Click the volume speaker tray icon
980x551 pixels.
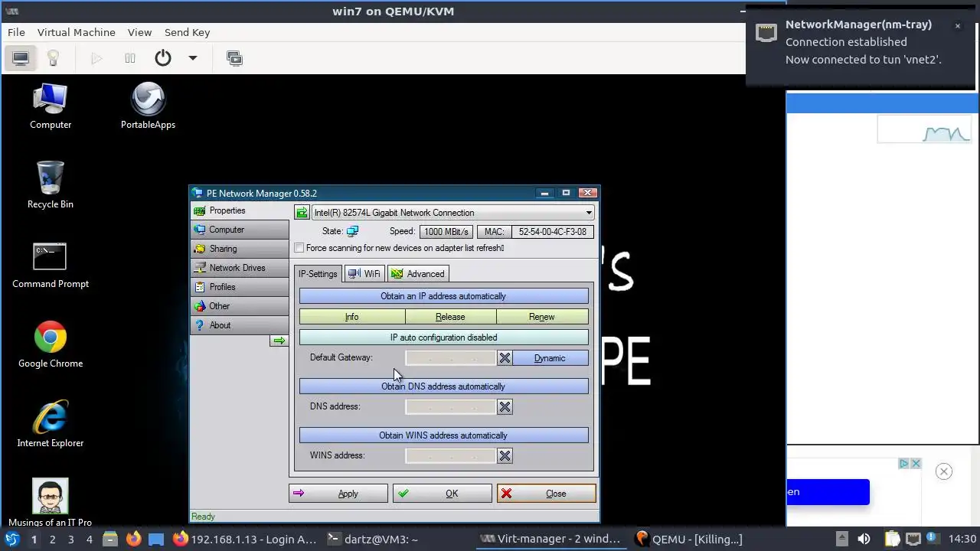tap(864, 540)
